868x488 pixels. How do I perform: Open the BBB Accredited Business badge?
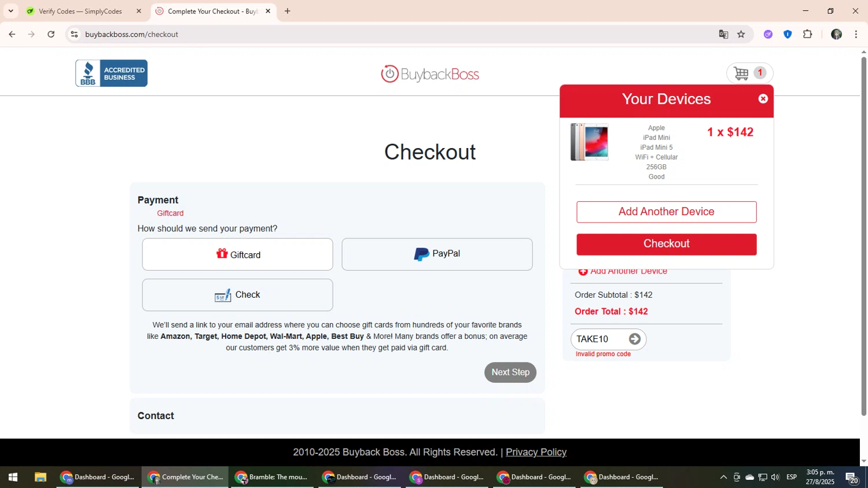click(111, 73)
